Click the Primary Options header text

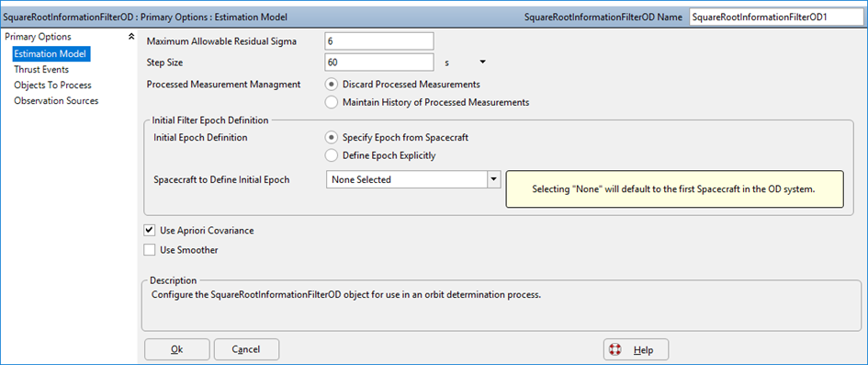[38, 37]
